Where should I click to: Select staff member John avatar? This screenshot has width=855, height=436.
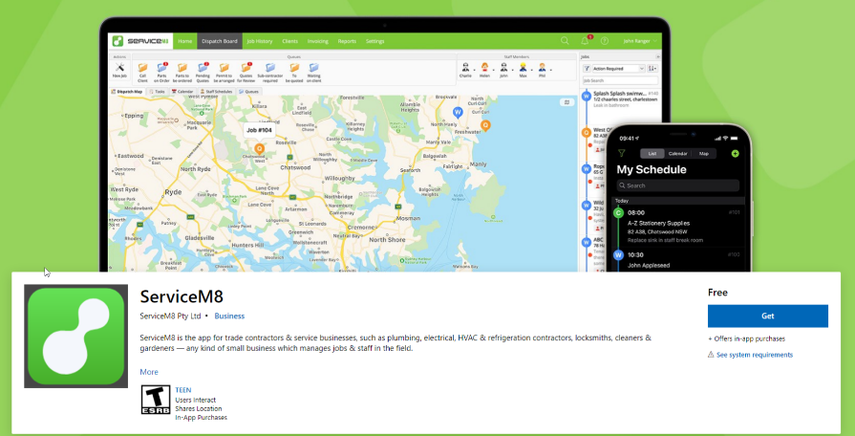click(x=504, y=69)
